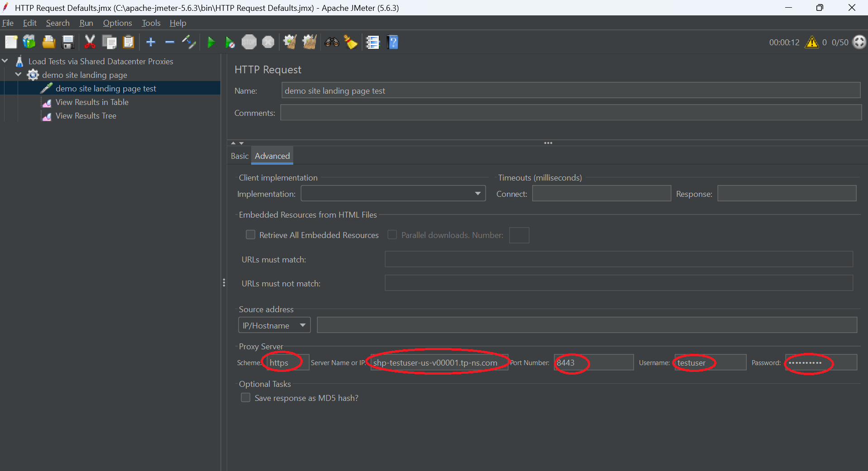
Task: Click the Name input field
Action: 571,90
